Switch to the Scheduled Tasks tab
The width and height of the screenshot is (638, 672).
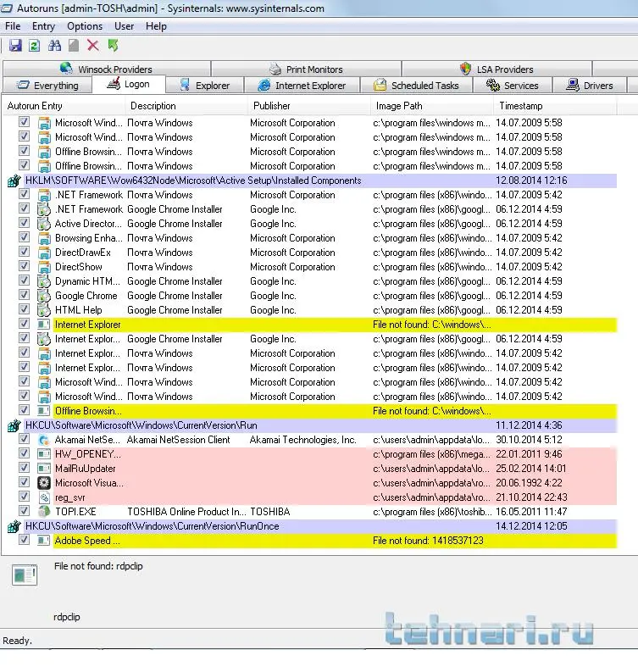click(x=417, y=86)
